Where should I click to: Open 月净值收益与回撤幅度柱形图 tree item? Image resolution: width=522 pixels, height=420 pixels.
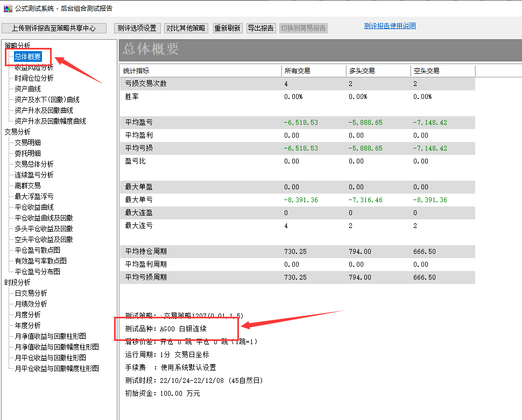(57, 347)
